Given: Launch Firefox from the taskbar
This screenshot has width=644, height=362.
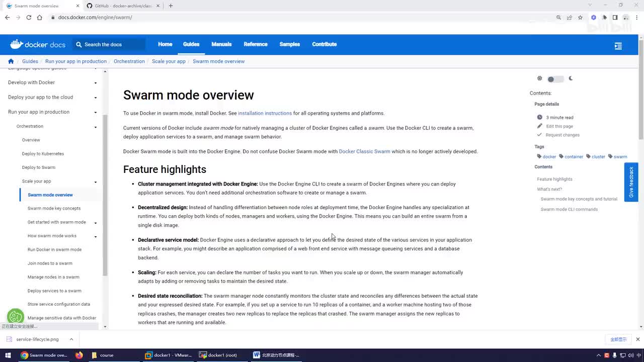Looking at the screenshot, I should 79,355.
